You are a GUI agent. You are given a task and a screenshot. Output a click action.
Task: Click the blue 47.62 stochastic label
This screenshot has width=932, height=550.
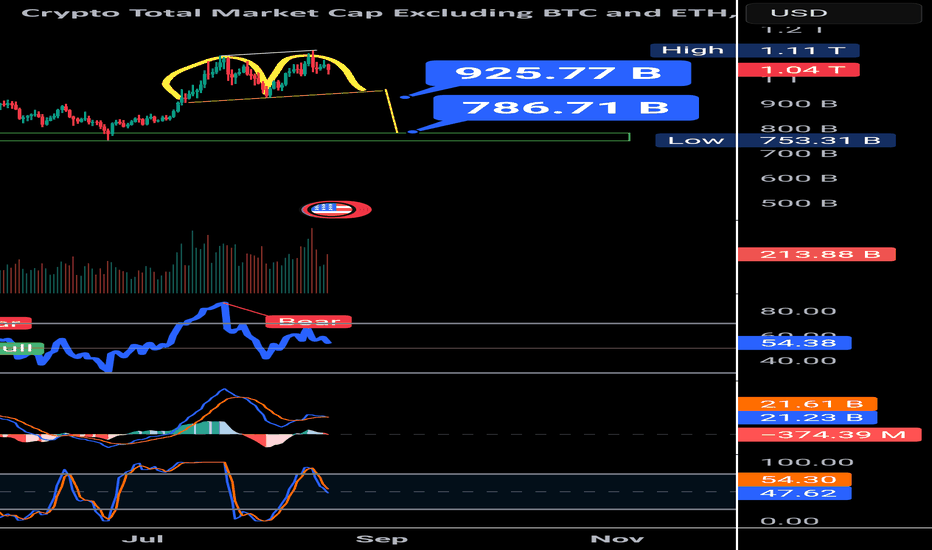(x=794, y=494)
